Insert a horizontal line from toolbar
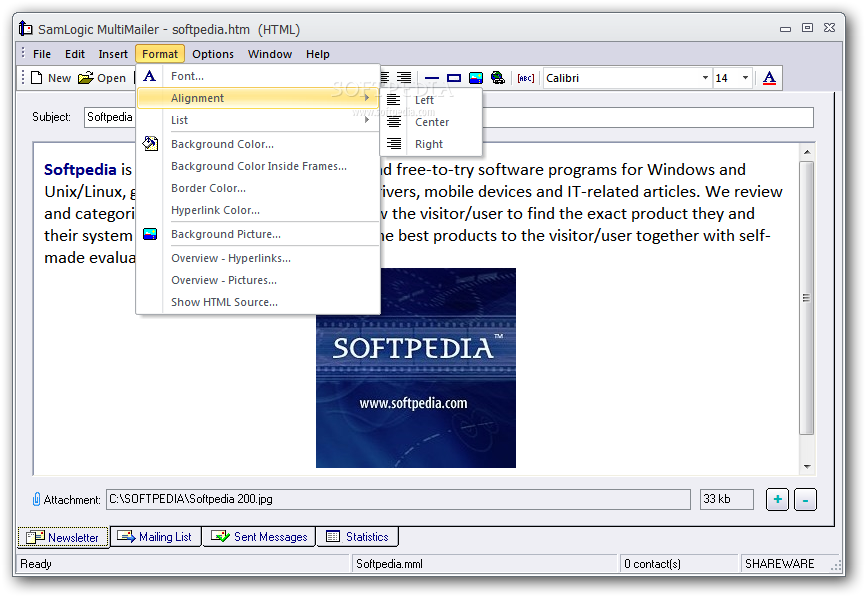Image resolution: width=866 pixels, height=597 pixels. pos(432,78)
